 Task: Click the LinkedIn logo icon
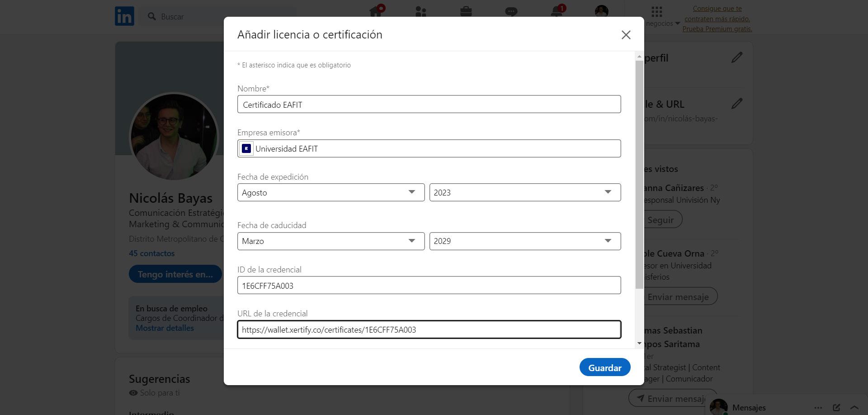(124, 16)
